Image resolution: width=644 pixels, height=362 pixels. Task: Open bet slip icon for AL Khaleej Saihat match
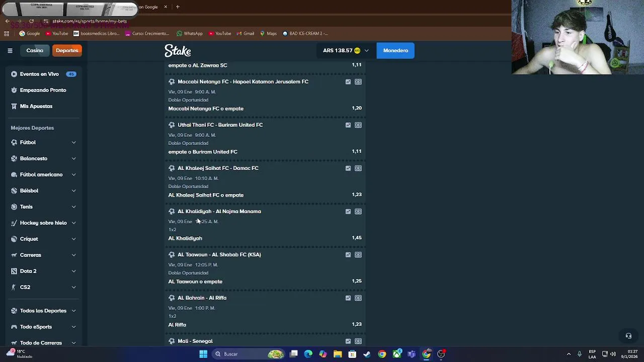(358, 168)
